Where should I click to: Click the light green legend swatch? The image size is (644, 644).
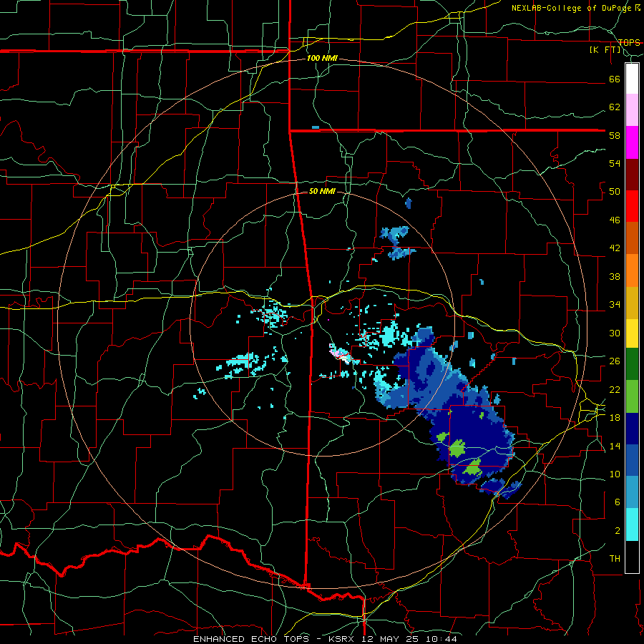pyautogui.click(x=632, y=396)
